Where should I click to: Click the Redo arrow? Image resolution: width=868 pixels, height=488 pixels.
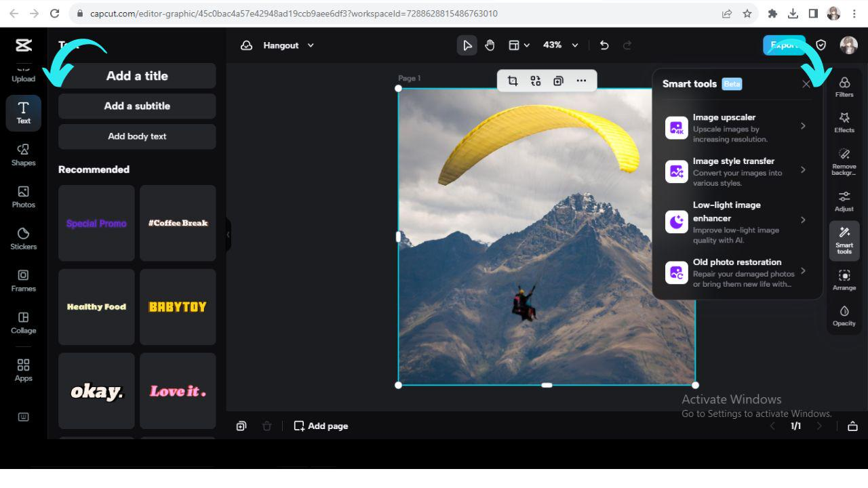(x=627, y=45)
